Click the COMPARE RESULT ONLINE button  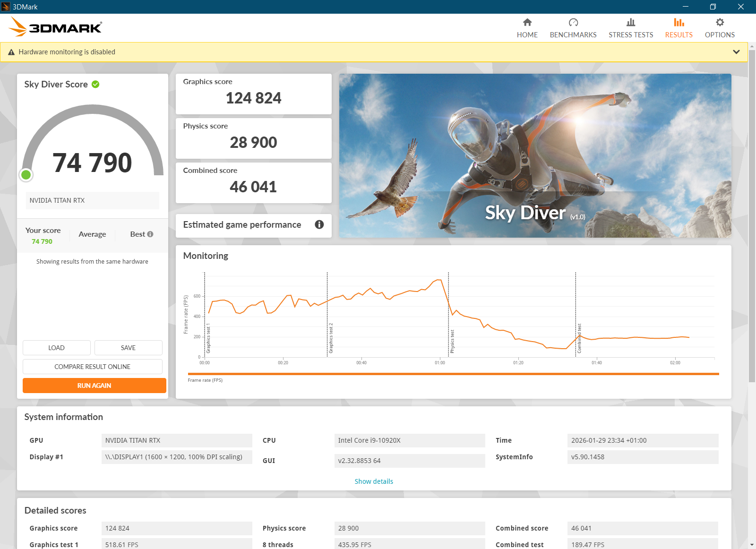click(x=93, y=367)
